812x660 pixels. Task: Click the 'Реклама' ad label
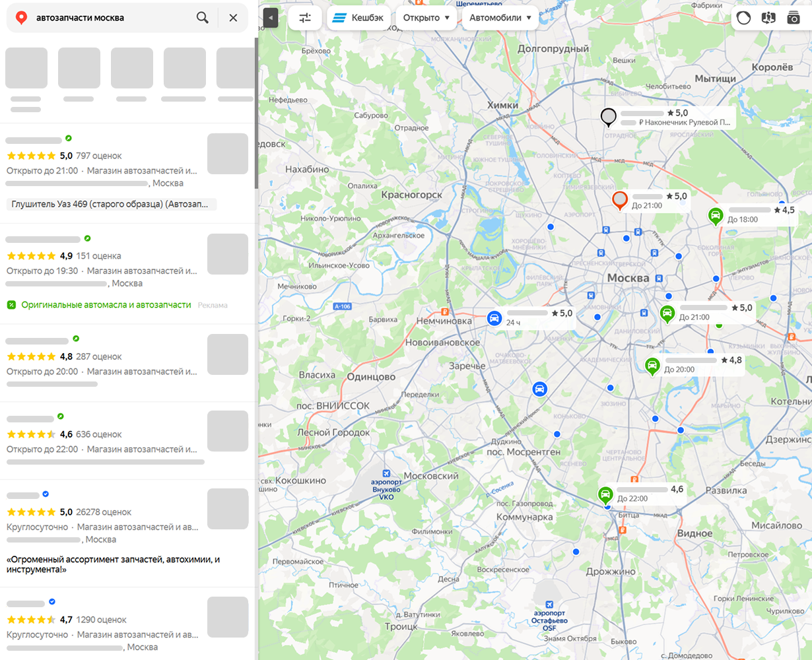(213, 305)
